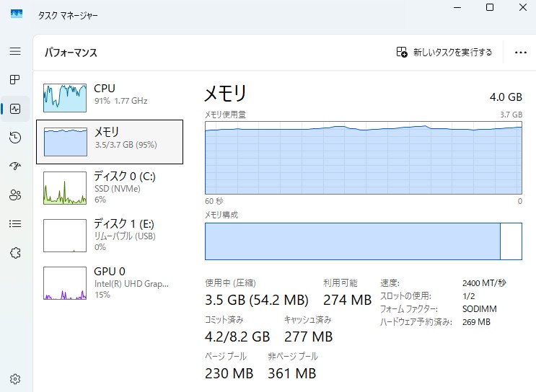Screen dimensions: 536x392
Task: Open the three-dot more options menu
Action: pyautogui.click(x=520, y=52)
